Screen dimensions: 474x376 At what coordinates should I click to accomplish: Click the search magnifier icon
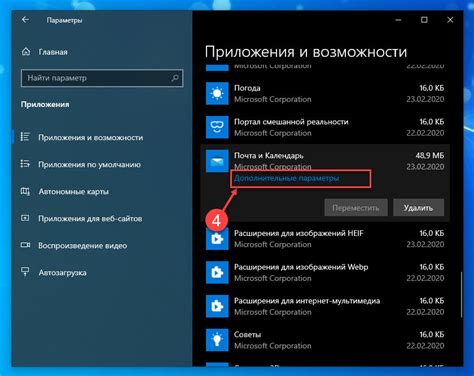click(x=175, y=78)
